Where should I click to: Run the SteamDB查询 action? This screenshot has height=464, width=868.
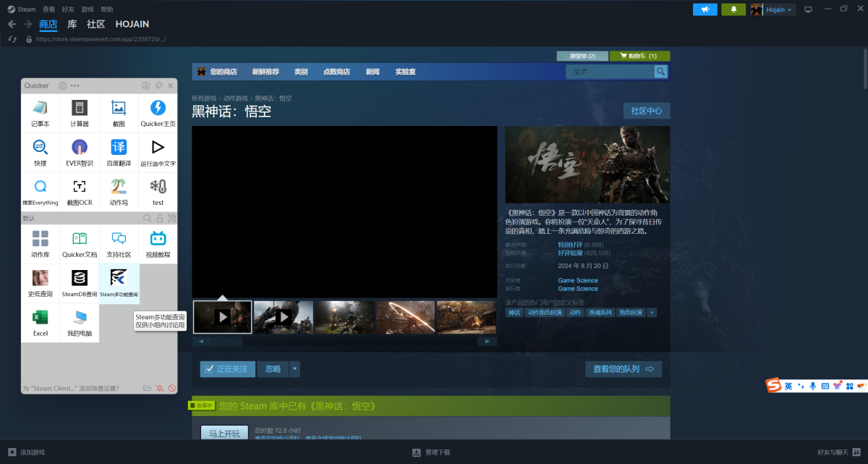80,283
